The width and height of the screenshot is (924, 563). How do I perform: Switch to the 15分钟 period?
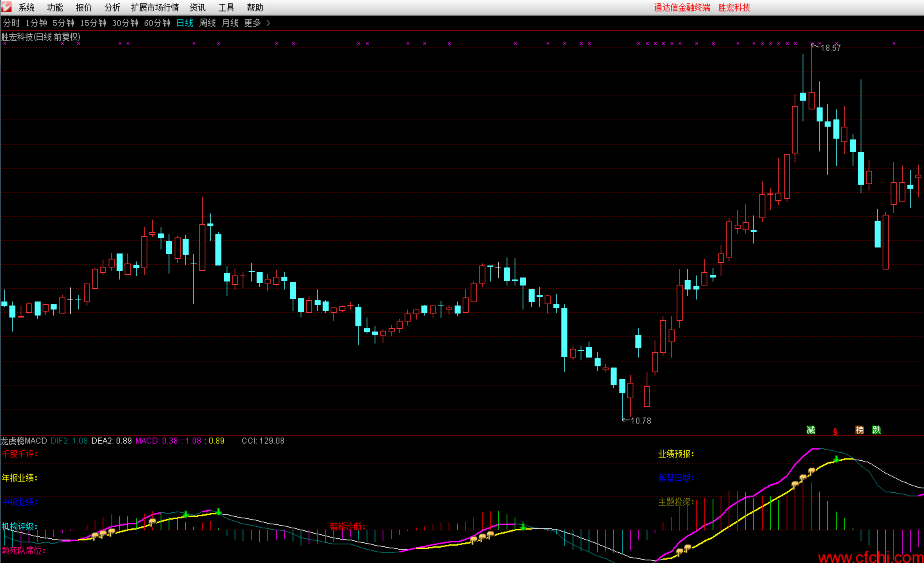click(93, 23)
